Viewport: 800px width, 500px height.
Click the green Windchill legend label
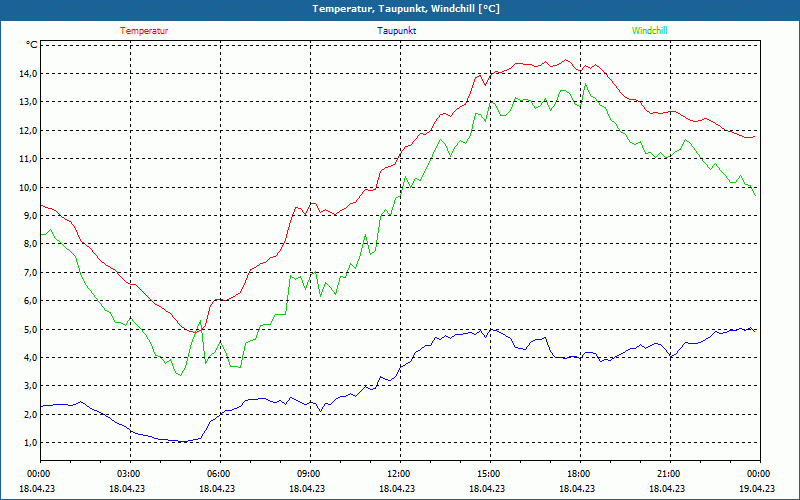pyautogui.click(x=649, y=31)
